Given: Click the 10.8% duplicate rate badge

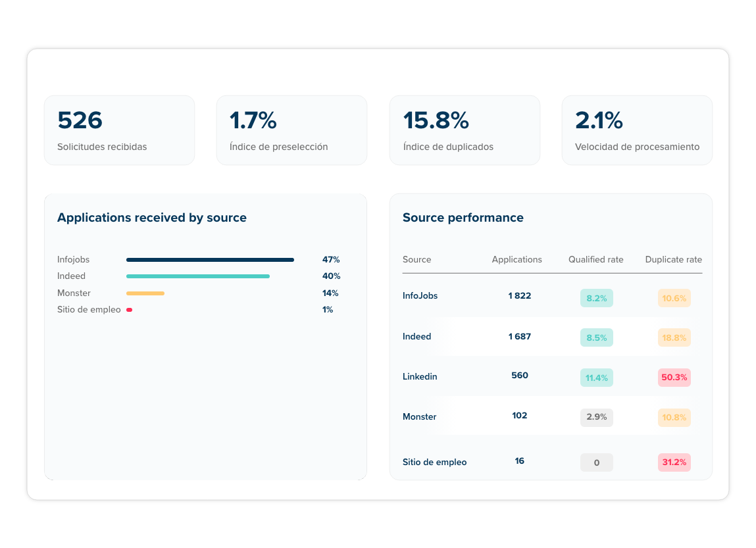Looking at the screenshot, I should click(674, 417).
